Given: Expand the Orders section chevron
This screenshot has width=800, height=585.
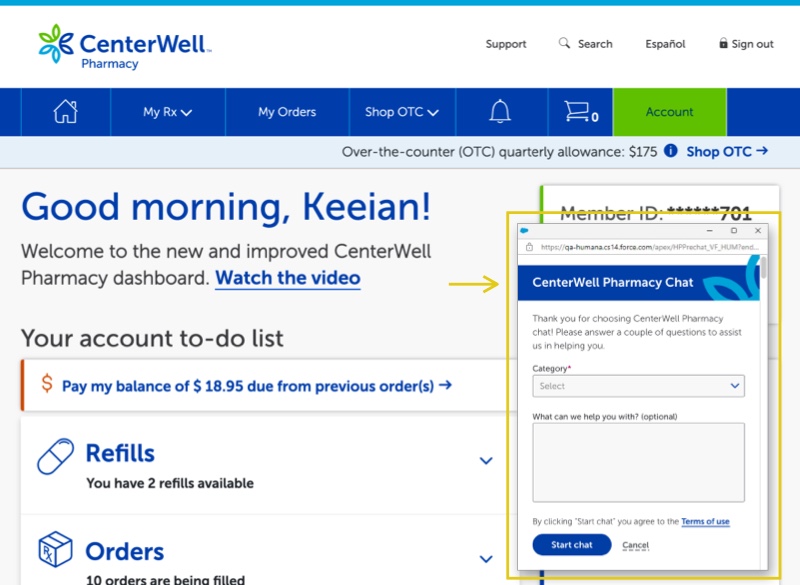Looking at the screenshot, I should click(486, 559).
